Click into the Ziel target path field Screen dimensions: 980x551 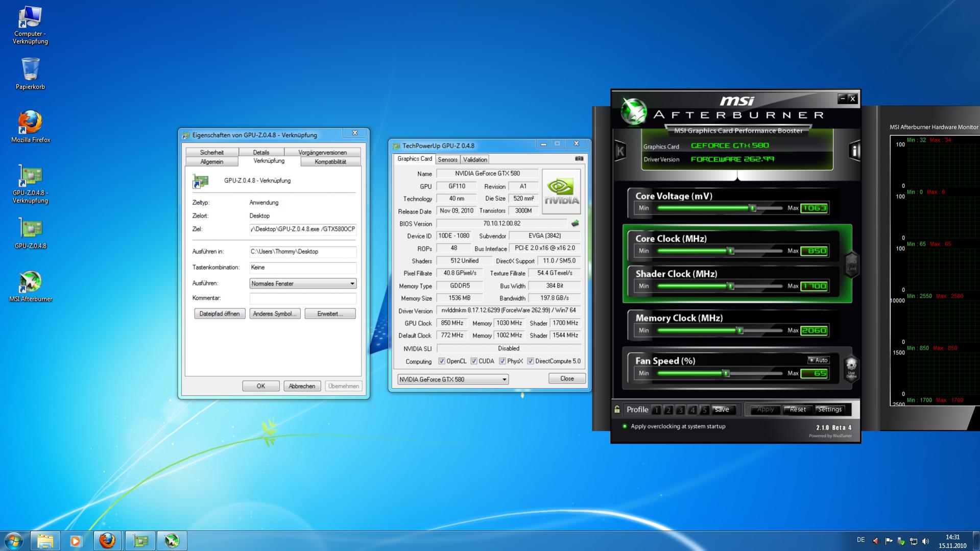click(303, 229)
